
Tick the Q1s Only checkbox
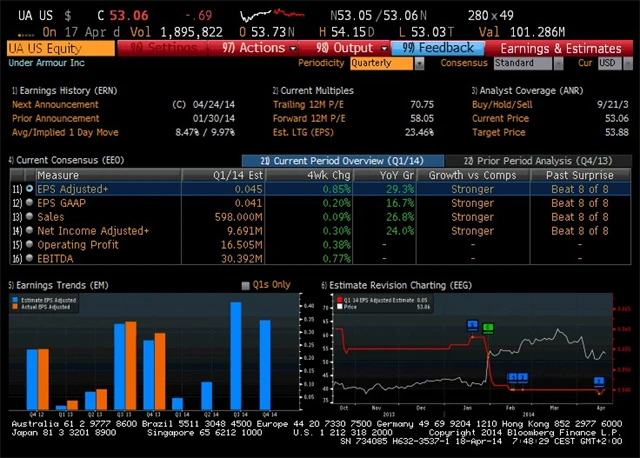pos(246,285)
